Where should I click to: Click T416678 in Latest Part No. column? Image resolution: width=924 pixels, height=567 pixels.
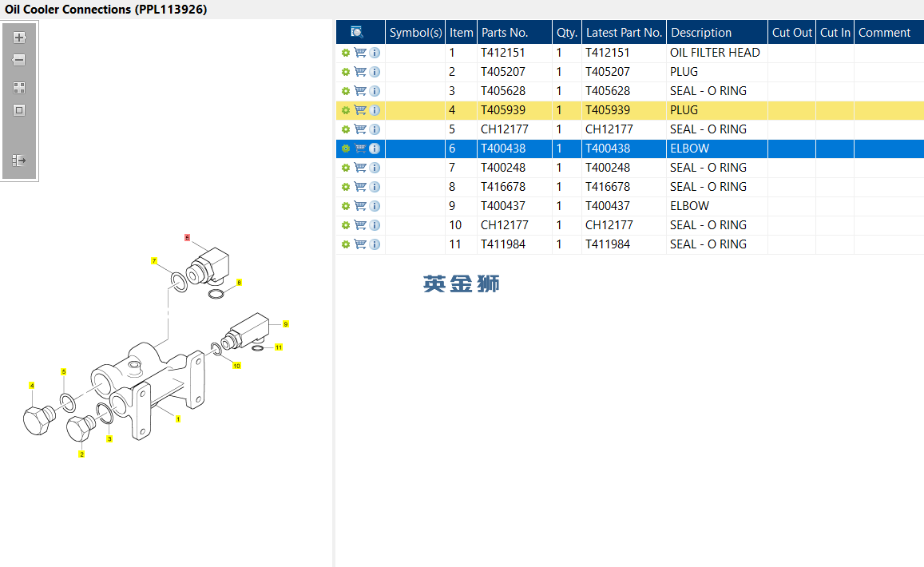608,187
